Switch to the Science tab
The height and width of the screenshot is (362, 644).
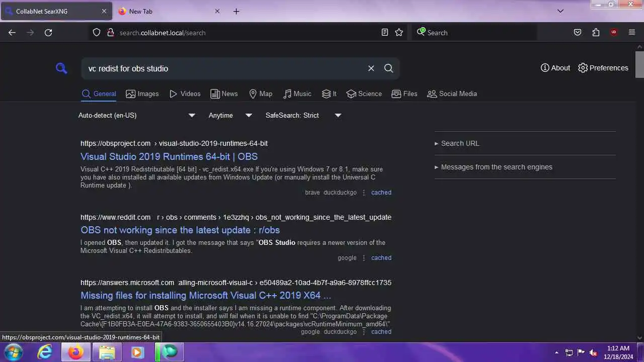click(x=364, y=94)
